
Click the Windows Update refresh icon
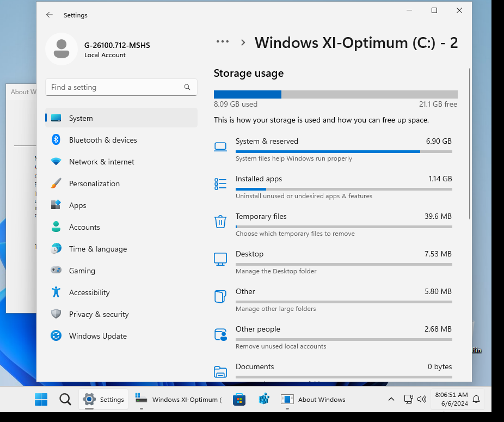point(56,335)
